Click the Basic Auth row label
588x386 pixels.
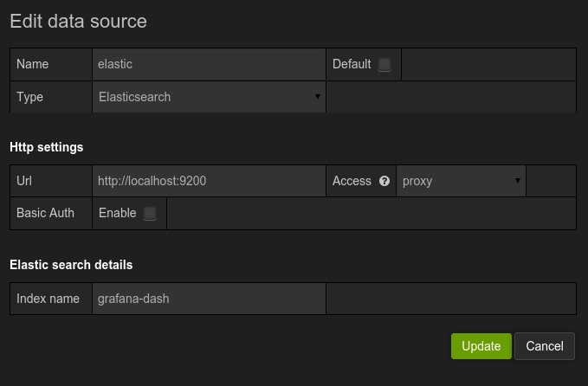coord(45,213)
